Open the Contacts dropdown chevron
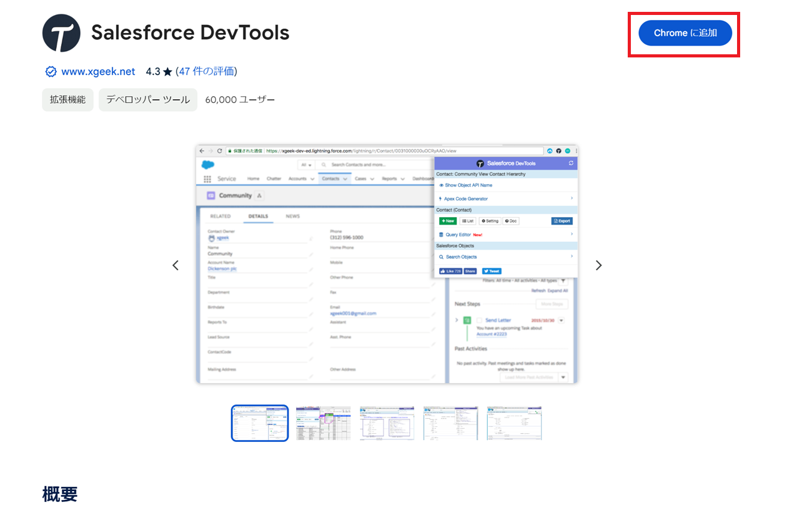 [x=345, y=178]
